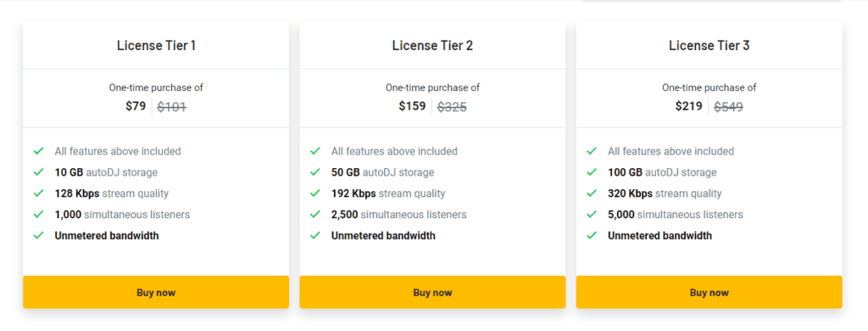Screen dimensions: 868x331
Task: Select the License Tier 2 heading
Action: [432, 46]
